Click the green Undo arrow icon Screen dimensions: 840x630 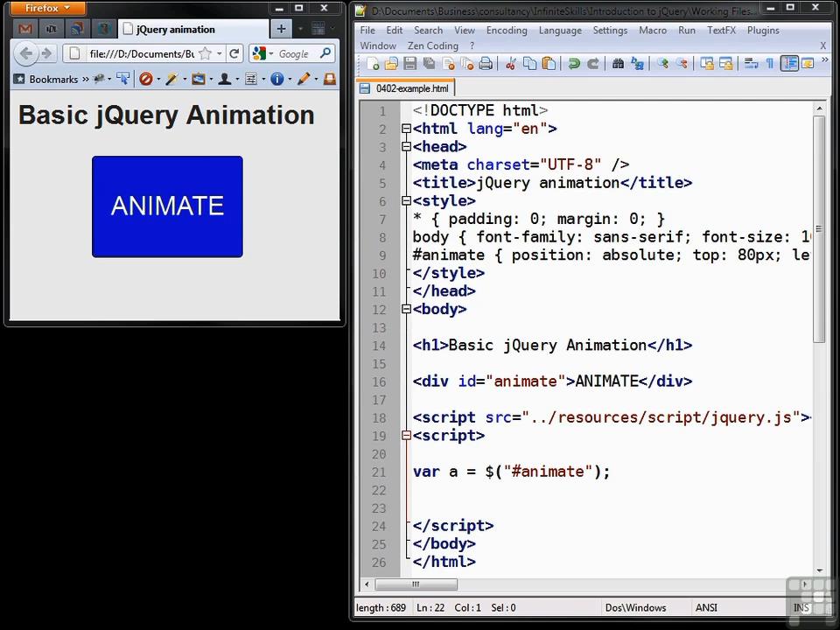(574, 64)
